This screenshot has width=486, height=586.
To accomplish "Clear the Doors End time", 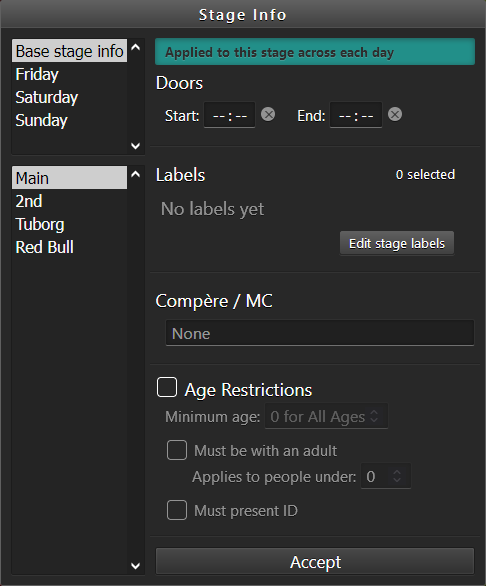I will (x=395, y=114).
